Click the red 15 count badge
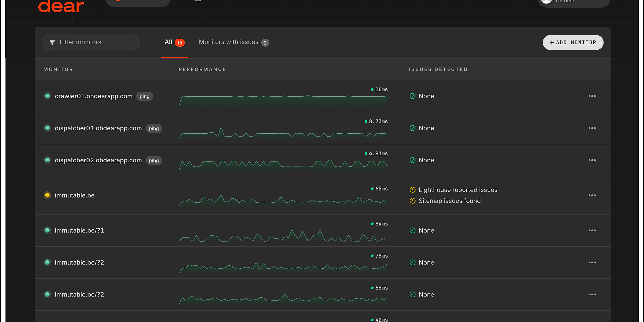Screen dimensions: 644x322 point(180,43)
